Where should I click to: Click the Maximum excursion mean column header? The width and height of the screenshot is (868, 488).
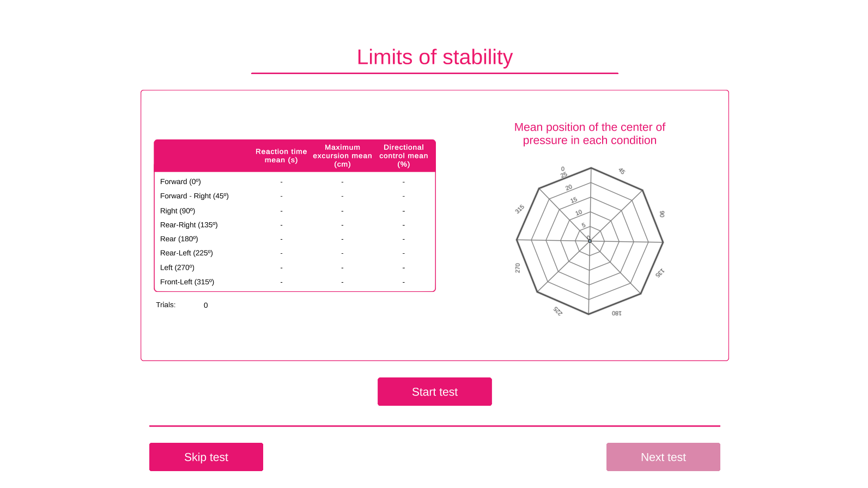[x=342, y=156]
